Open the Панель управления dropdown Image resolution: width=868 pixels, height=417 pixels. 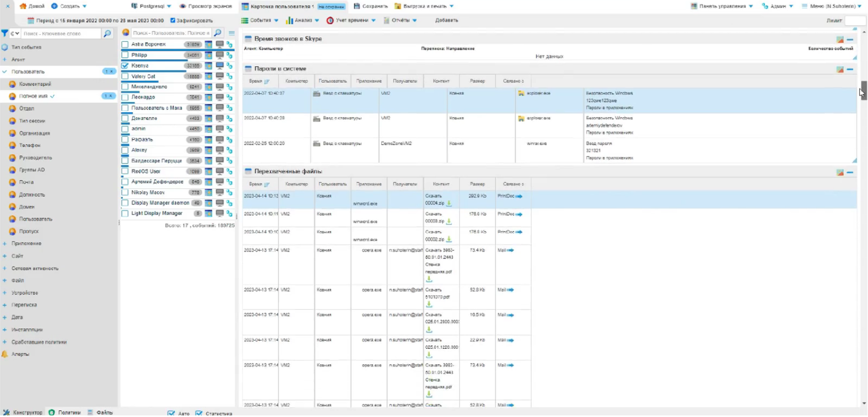pyautogui.click(x=722, y=6)
